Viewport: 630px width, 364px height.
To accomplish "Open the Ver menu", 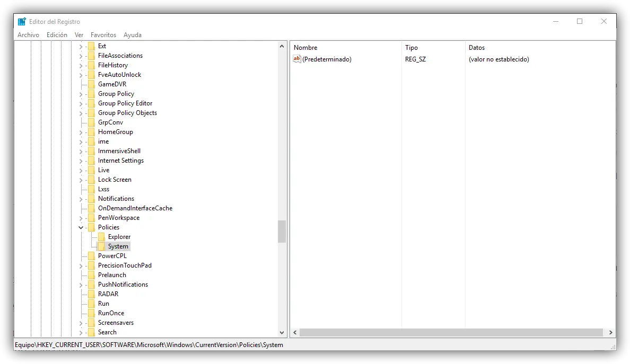I will 78,35.
